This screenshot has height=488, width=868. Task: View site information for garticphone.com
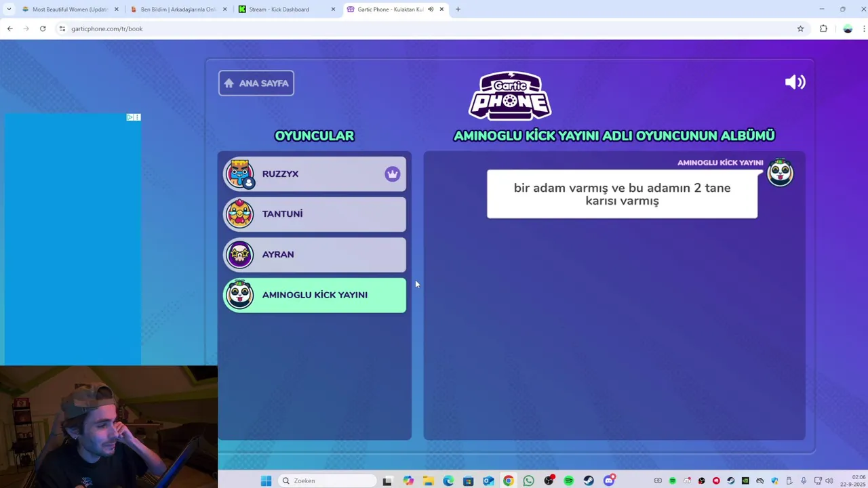pyautogui.click(x=62, y=28)
